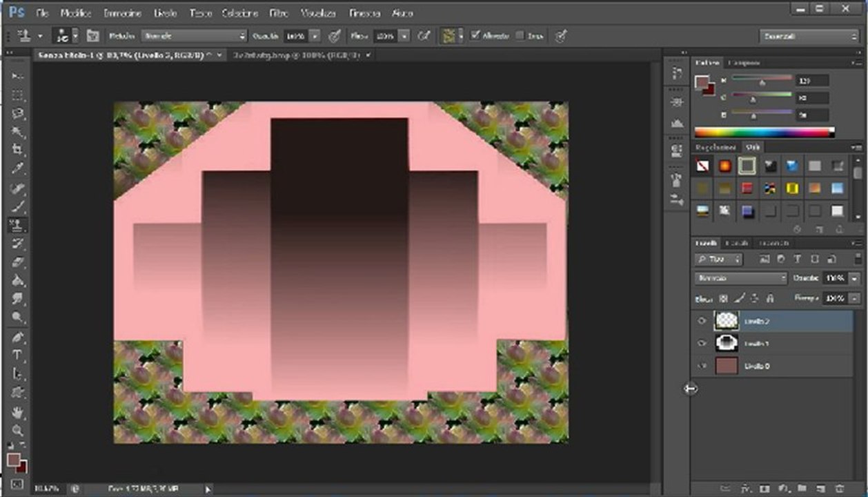
Task: Click the delete layer trash button
Action: pos(840,488)
